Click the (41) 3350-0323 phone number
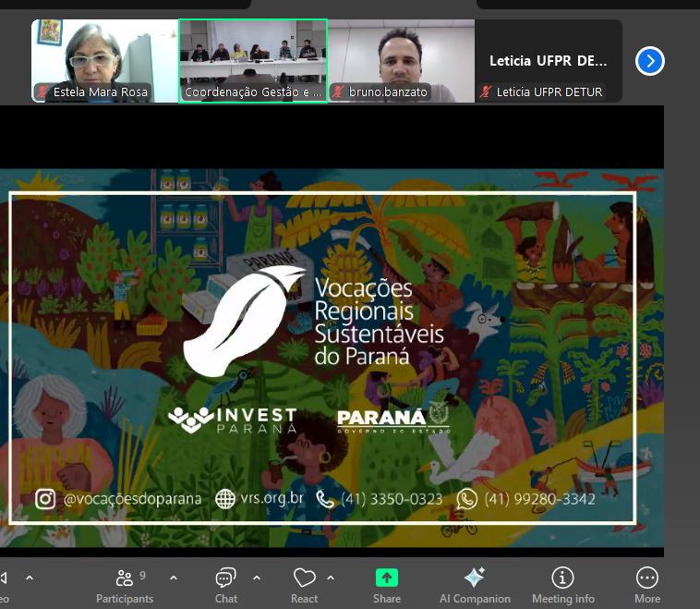This screenshot has width=700, height=609. coord(392,499)
